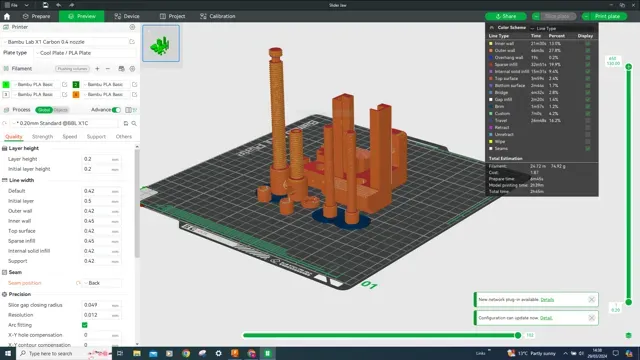The width and height of the screenshot is (640, 360).
Task: Add a filament with the plus icon
Action: [97, 69]
